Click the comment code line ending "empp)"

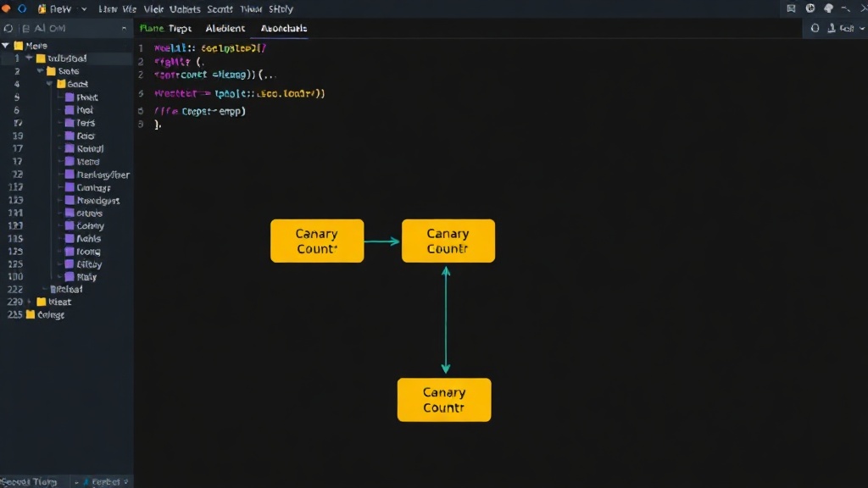tap(199, 111)
